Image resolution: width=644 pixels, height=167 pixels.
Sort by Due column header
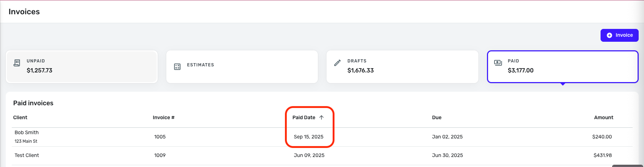[436, 117]
